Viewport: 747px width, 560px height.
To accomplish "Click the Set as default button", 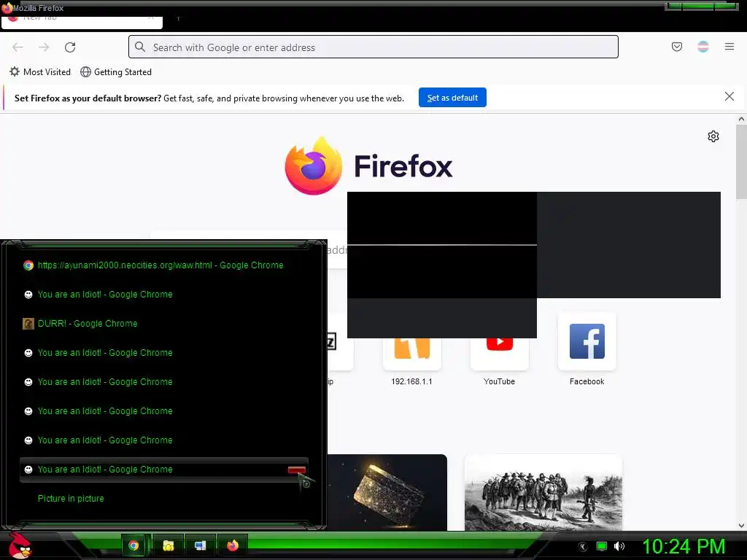I will (452, 98).
